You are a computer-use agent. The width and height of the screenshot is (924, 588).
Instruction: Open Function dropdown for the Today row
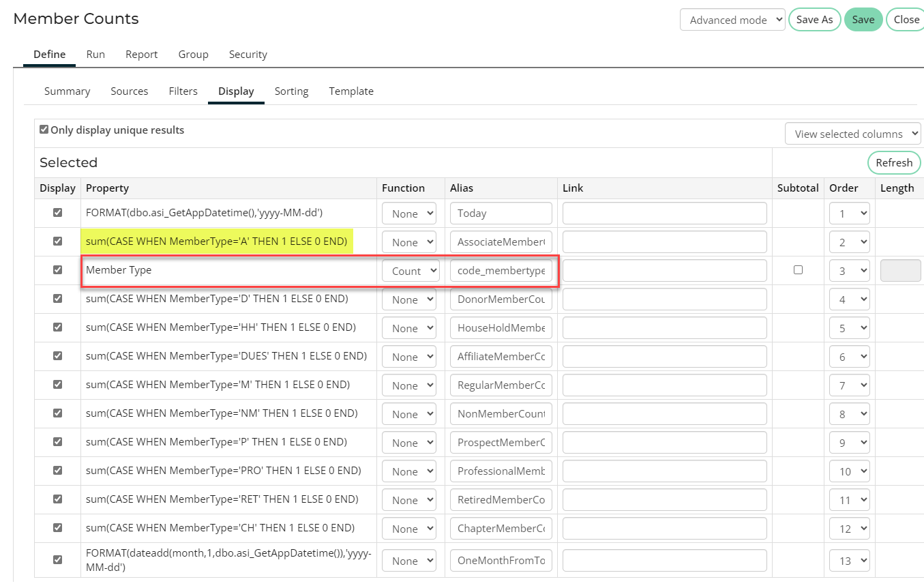[409, 214]
